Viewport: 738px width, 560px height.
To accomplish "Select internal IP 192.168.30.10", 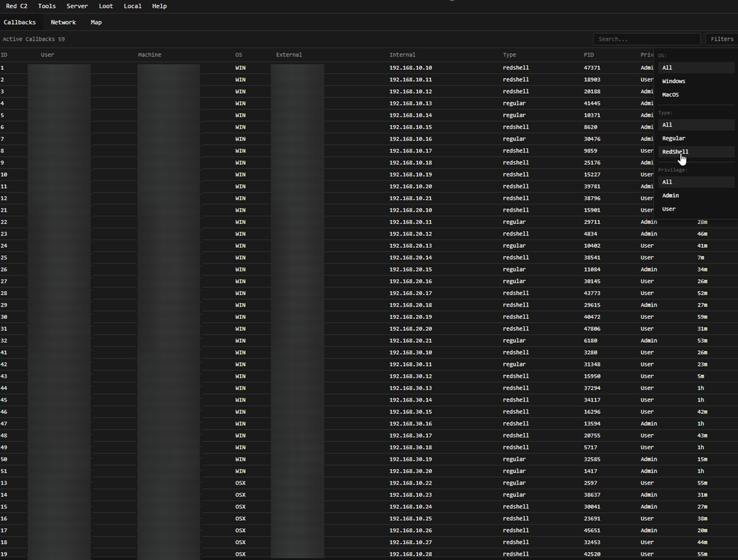I will click(410, 352).
